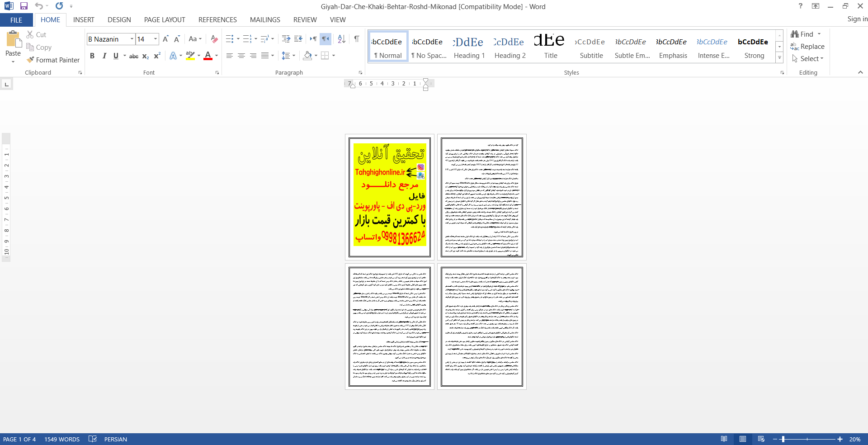This screenshot has height=445, width=868.
Task: Click the red Font Color button
Action: pos(208,56)
